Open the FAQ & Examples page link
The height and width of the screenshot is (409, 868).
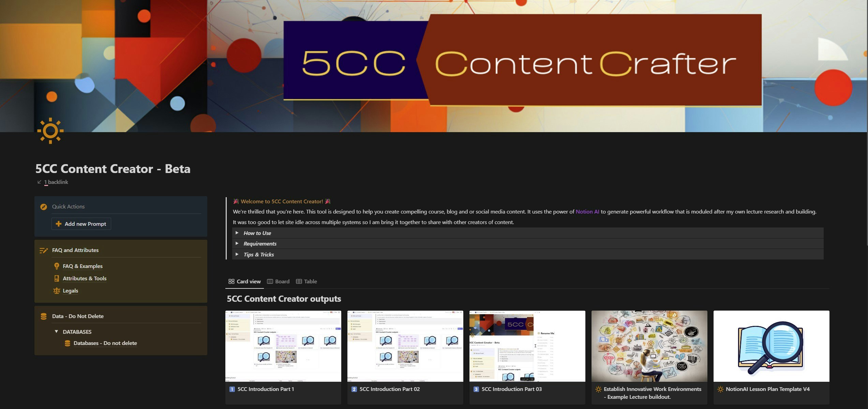click(x=83, y=266)
